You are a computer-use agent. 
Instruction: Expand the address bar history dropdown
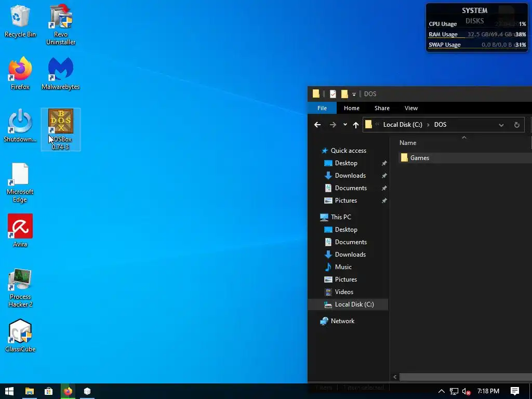tap(501, 125)
